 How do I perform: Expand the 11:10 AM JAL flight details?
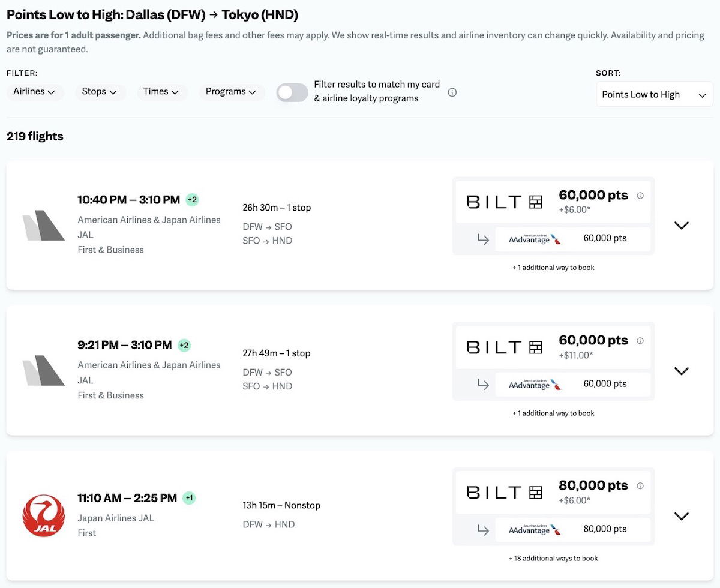[681, 516]
